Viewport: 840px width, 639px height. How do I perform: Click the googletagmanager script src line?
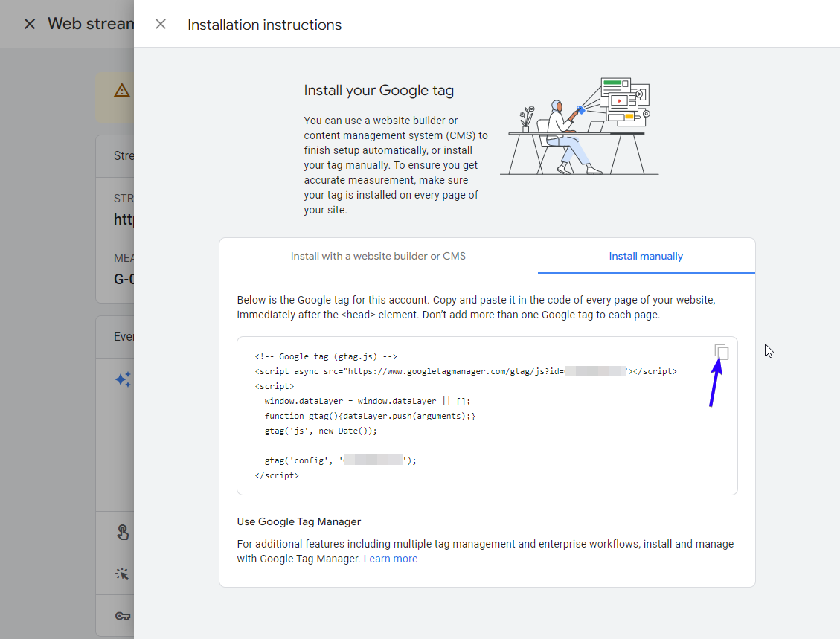(466, 371)
